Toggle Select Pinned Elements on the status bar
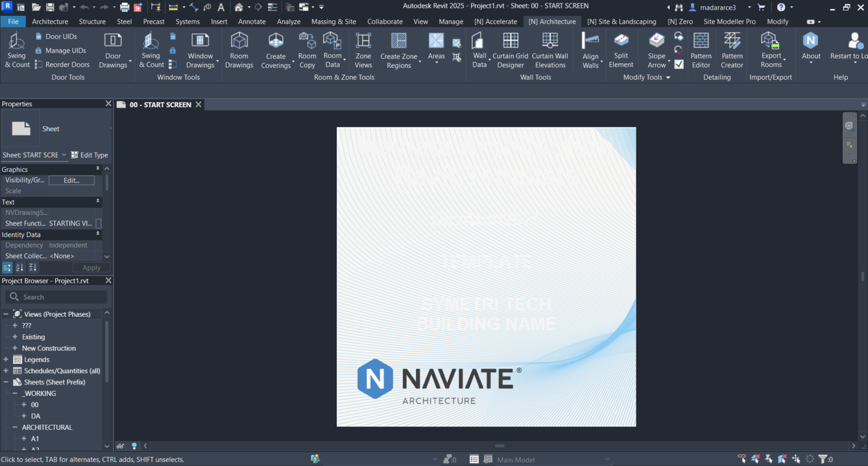 [768, 459]
